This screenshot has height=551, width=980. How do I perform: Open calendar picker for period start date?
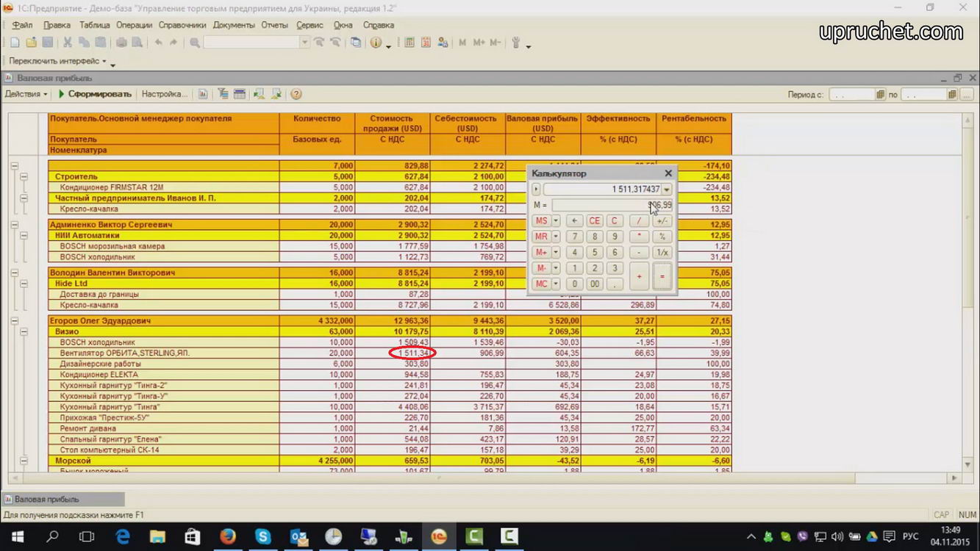coord(881,95)
